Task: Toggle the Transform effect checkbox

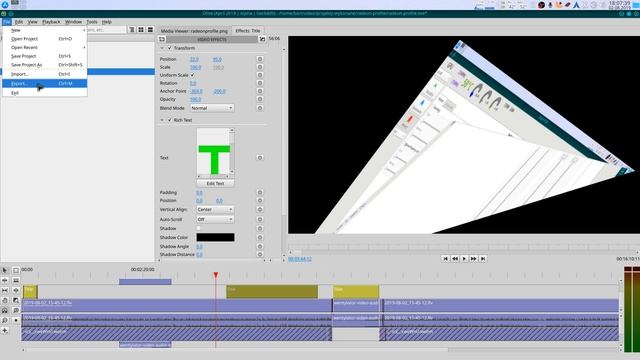Action: coord(170,48)
